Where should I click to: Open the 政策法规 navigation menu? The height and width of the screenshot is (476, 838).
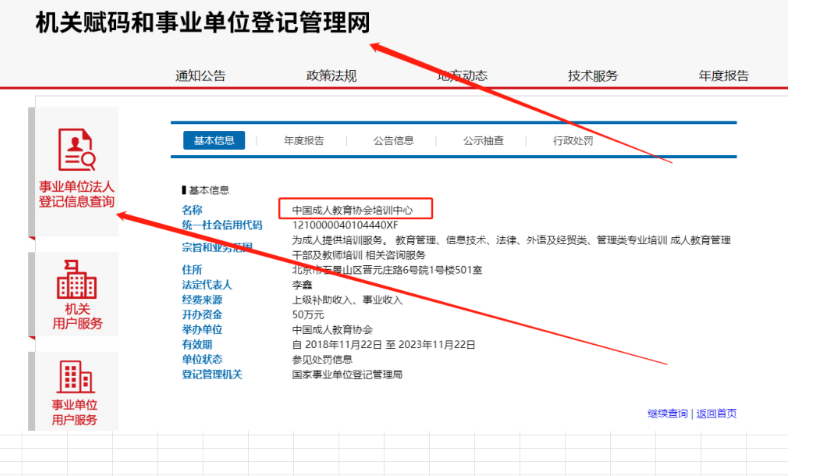coord(331,76)
